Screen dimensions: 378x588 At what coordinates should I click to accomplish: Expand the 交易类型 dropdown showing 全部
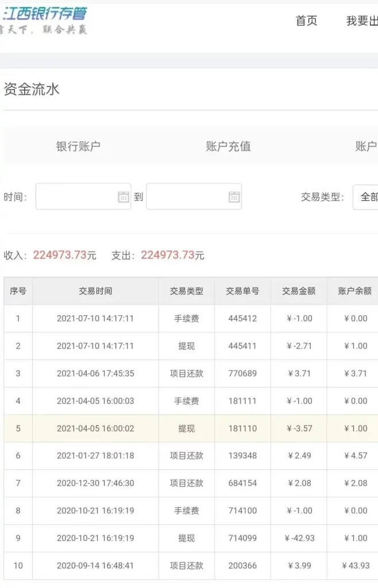366,197
